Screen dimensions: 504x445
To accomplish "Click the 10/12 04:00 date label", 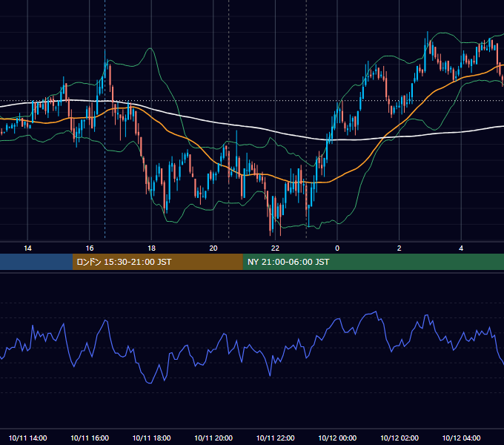I will pyautogui.click(x=461, y=438).
